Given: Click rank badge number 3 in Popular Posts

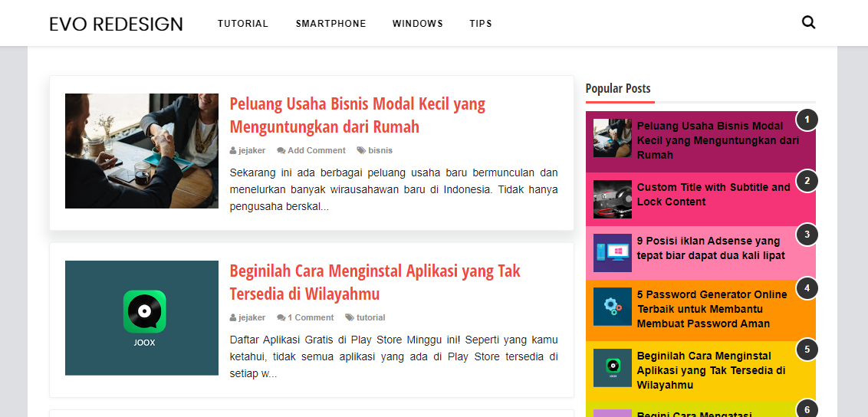Looking at the screenshot, I should click(807, 234).
